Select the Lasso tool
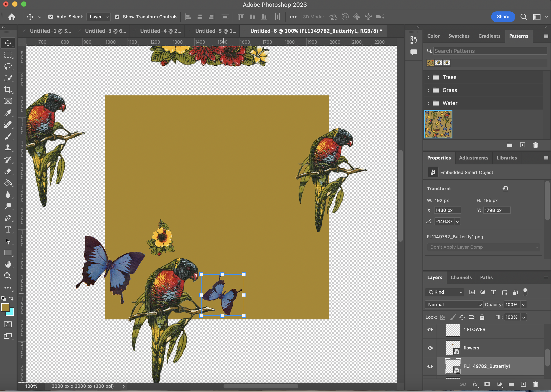551x392 pixels. [8, 66]
